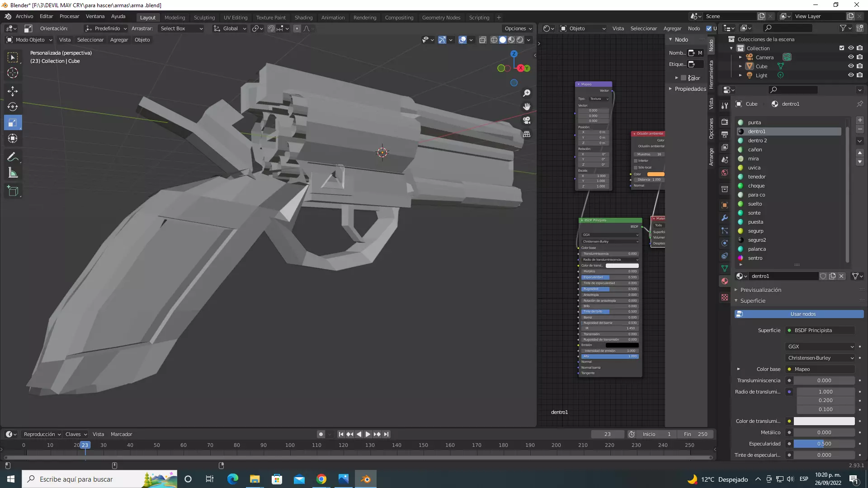This screenshot has height=488, width=868.
Task: Open Blender app in Windows taskbar
Action: tap(366, 479)
